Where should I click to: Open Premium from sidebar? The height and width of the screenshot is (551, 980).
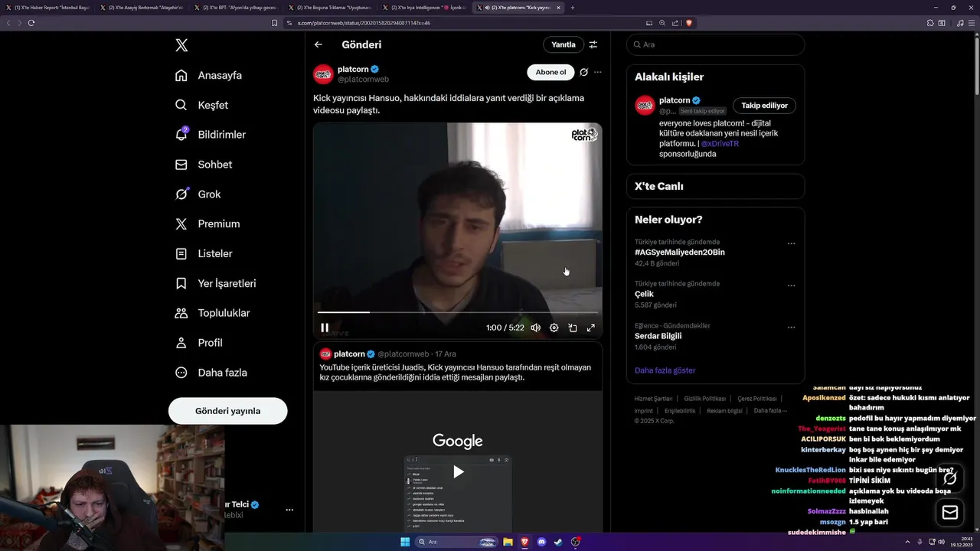pos(207,224)
